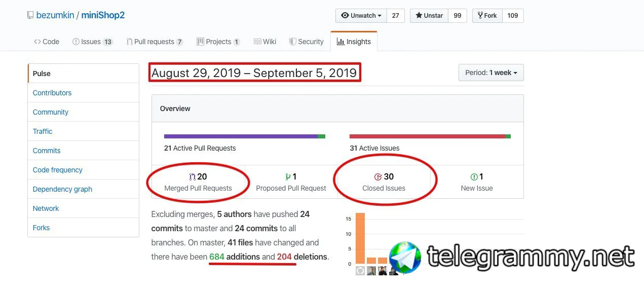Open Dependency graph in the sidebar
The height and width of the screenshot is (288, 644).
click(x=84, y=189)
